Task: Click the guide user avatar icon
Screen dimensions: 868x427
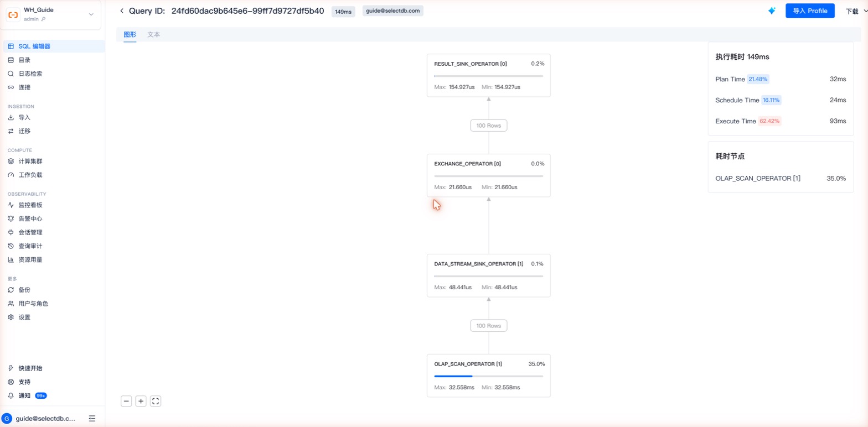Action: click(x=7, y=419)
